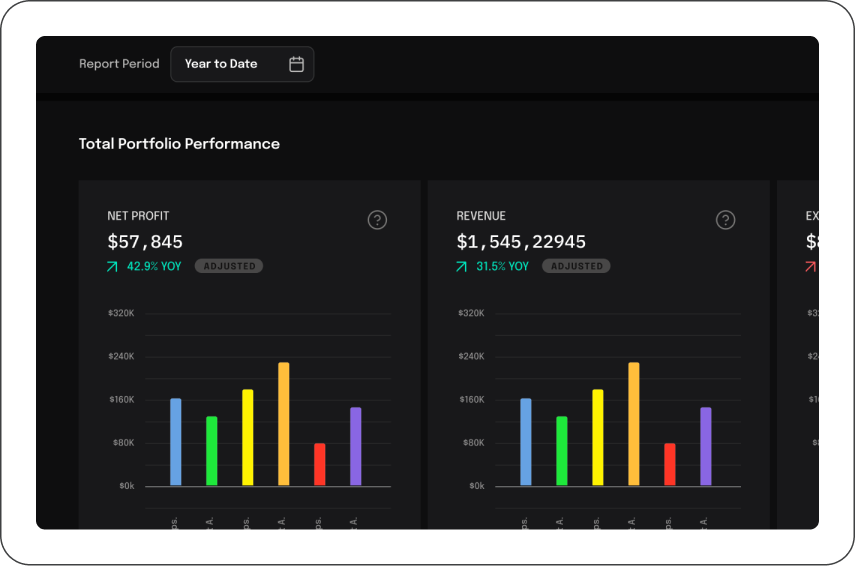
Task: Click the green trend arrow under Net Profit
Action: click(112, 267)
